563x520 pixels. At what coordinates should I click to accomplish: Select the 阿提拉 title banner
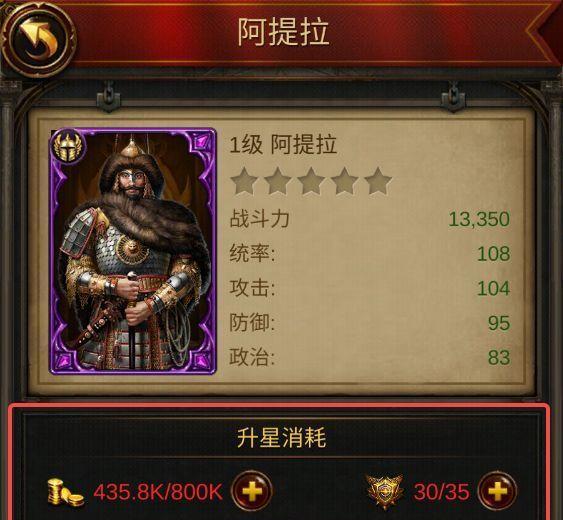pos(283,32)
